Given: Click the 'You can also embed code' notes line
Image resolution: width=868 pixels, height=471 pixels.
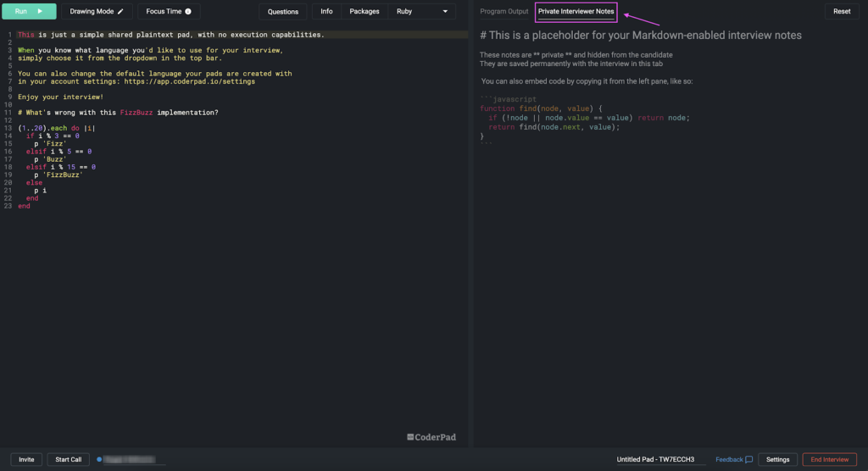Looking at the screenshot, I should coord(587,81).
